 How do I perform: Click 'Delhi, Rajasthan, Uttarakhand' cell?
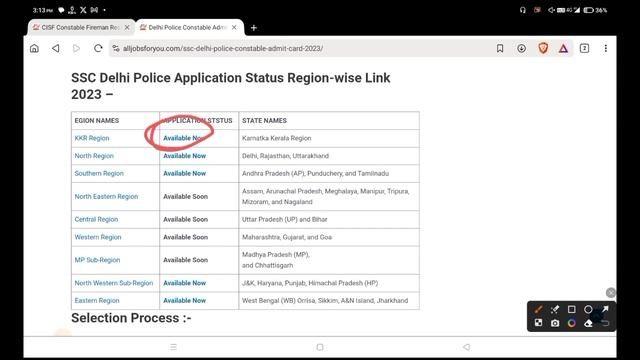click(x=285, y=156)
